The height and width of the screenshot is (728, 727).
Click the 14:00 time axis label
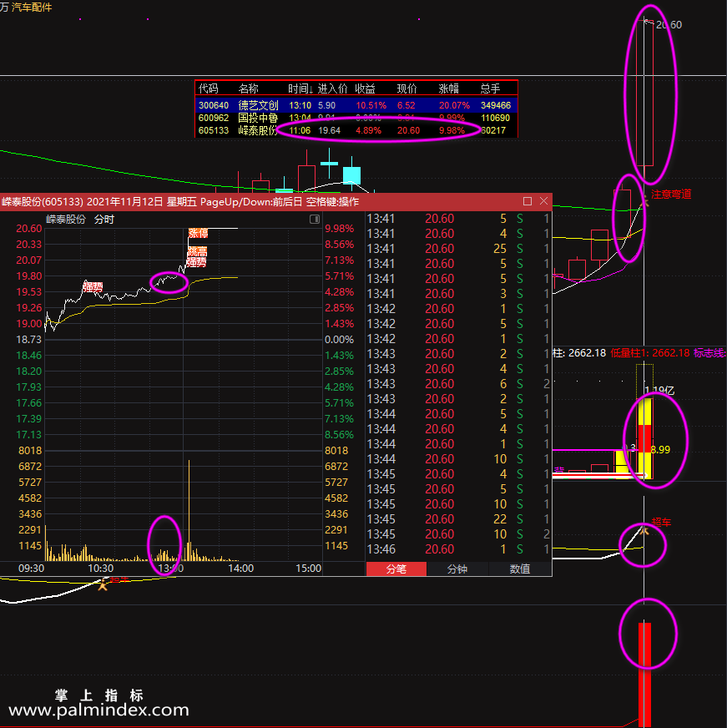pos(241,569)
